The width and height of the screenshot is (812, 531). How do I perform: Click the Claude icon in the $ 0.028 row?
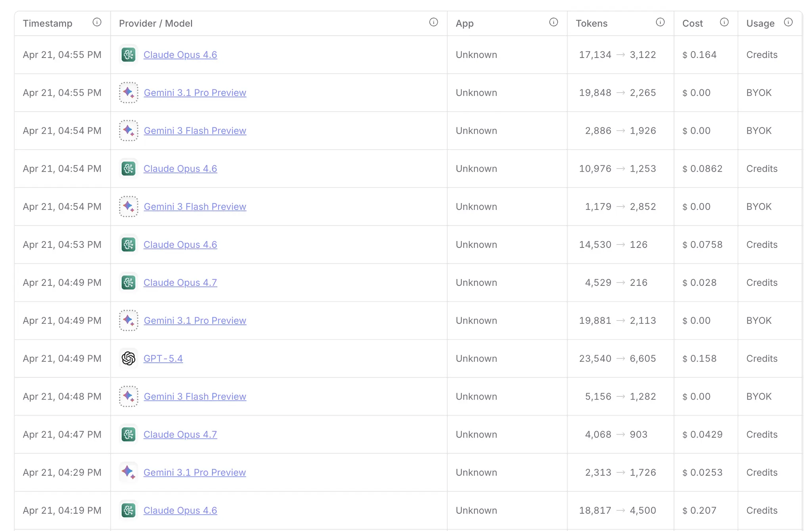128,283
